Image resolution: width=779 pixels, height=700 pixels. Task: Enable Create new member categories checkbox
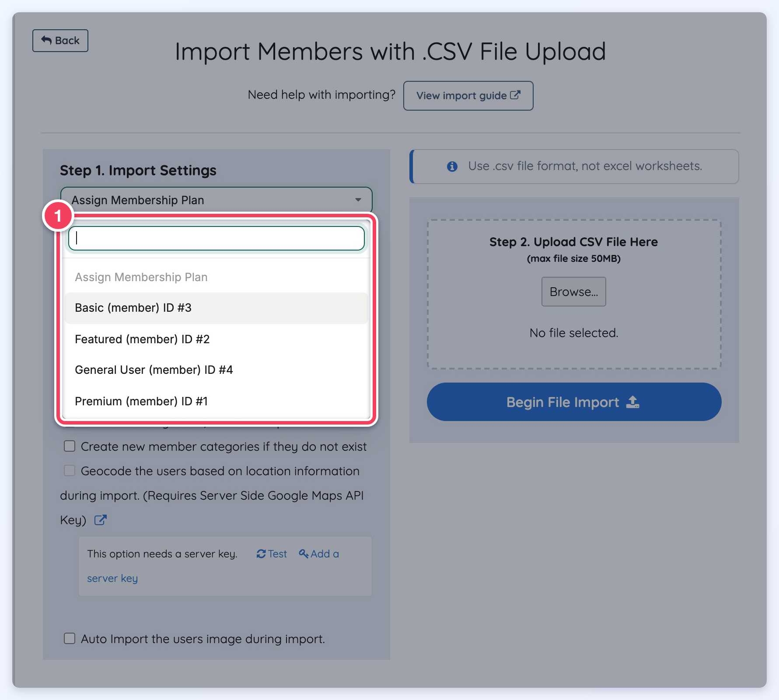point(70,446)
